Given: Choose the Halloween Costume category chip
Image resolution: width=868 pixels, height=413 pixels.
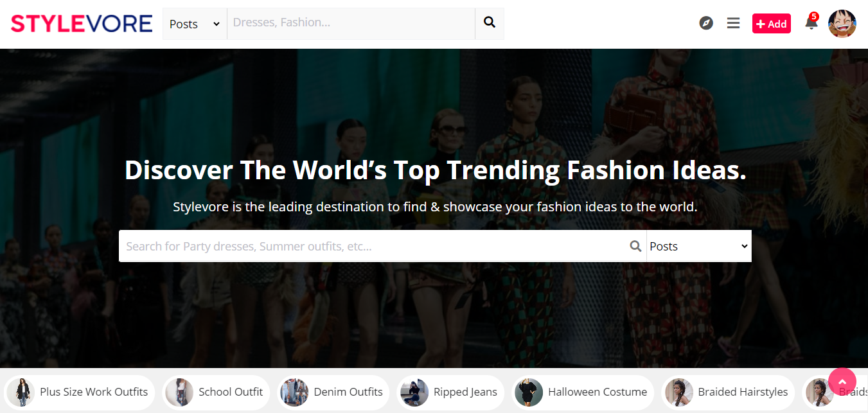Looking at the screenshot, I should click(597, 392).
